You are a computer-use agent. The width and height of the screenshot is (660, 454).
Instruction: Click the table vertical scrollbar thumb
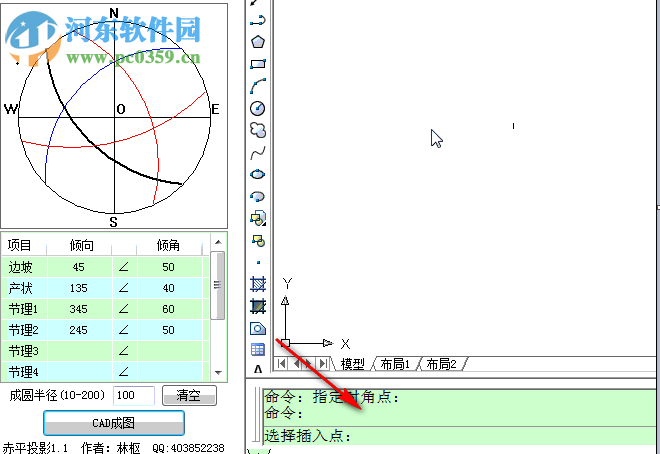coord(218,285)
